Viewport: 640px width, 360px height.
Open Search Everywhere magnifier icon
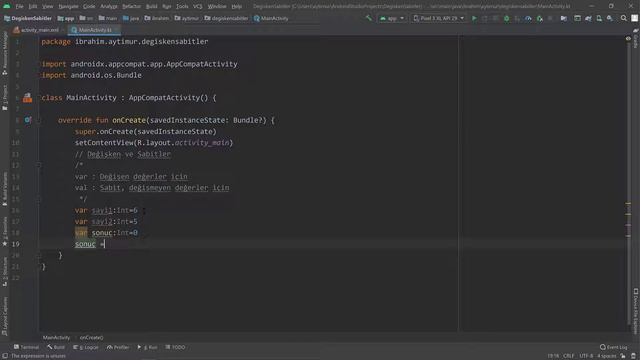pyautogui.click(x=623, y=18)
